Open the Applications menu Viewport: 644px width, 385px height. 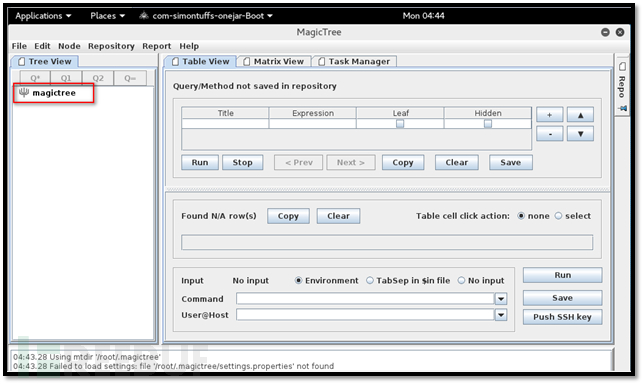(43, 16)
